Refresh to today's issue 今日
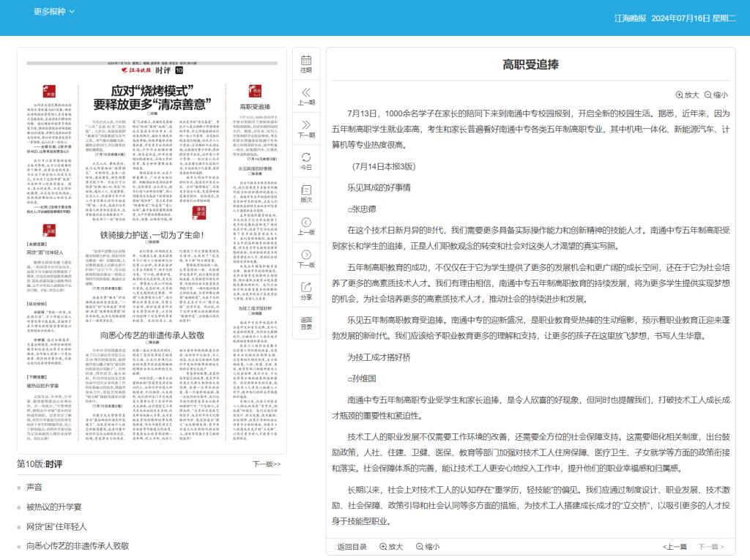Image resolution: width=750 pixels, height=560 pixels. pos(306,162)
